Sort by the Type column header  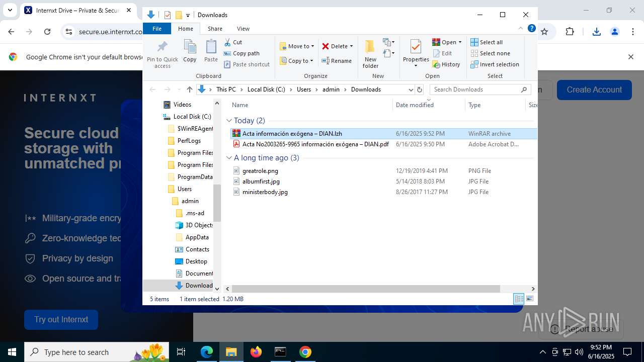(474, 105)
